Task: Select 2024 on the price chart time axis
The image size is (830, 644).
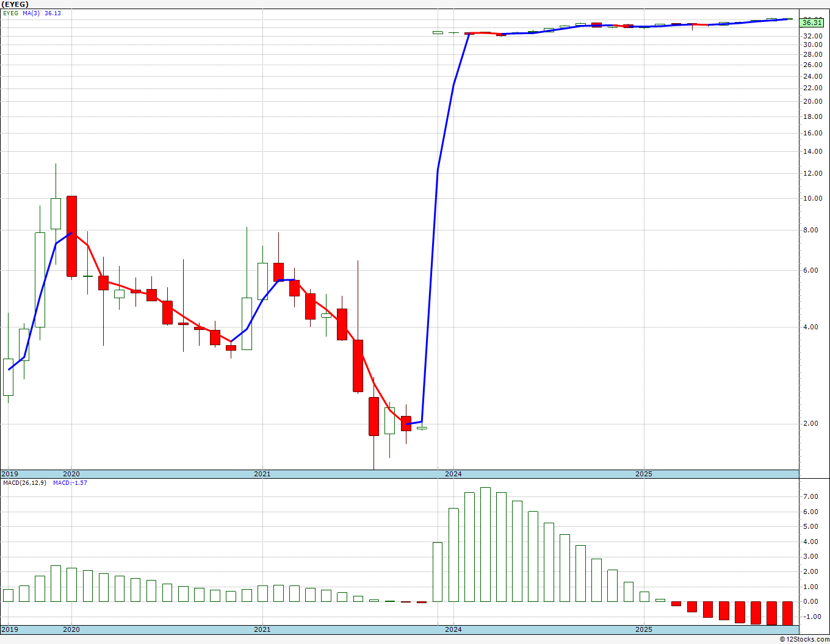Action: [453, 474]
